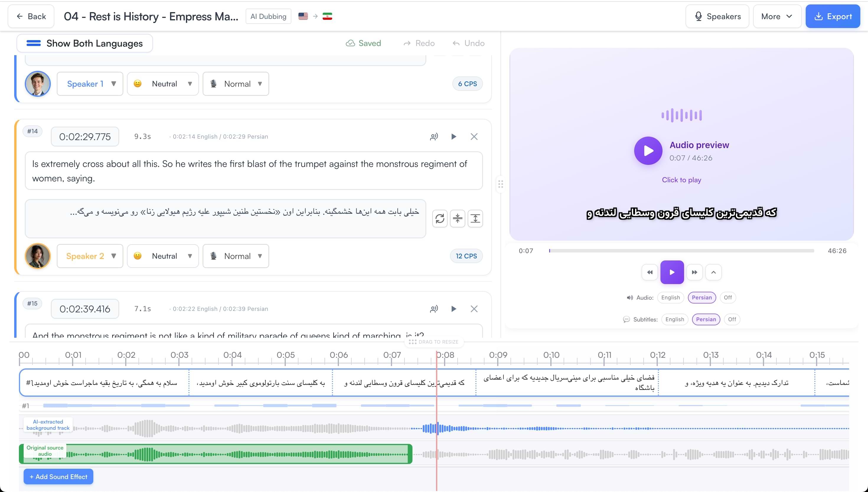Open the Normal voice dropdown beside Speaker 1

pos(236,84)
